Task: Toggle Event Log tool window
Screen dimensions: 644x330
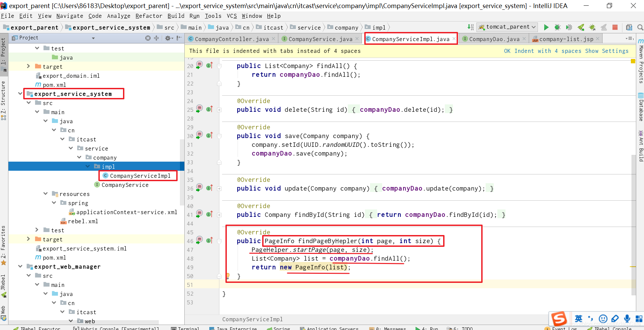Action: [560, 328]
